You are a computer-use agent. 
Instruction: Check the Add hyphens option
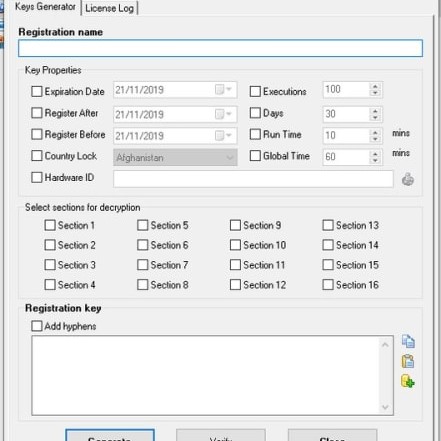click(37, 326)
